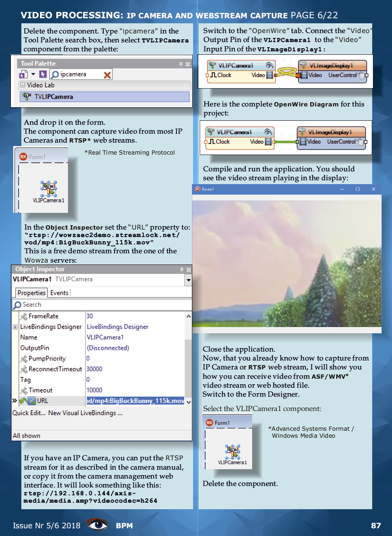Clear the ipcamera search with the red X
Screen dimensions: 392x536
pyautogui.click(x=108, y=74)
